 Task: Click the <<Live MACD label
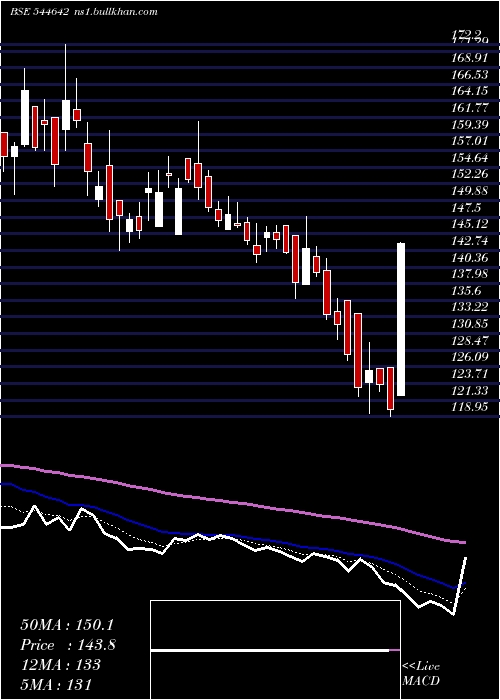[421, 674]
